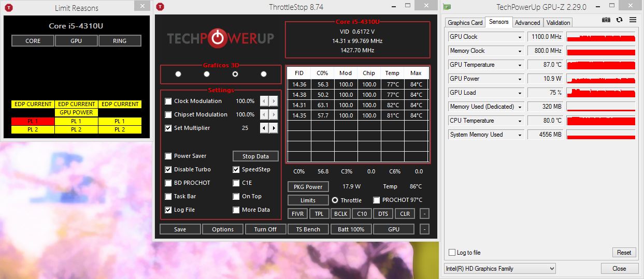Click the GPU Clock 1100.0 MHz value field
This screenshot has height=279, width=644.
545,37
